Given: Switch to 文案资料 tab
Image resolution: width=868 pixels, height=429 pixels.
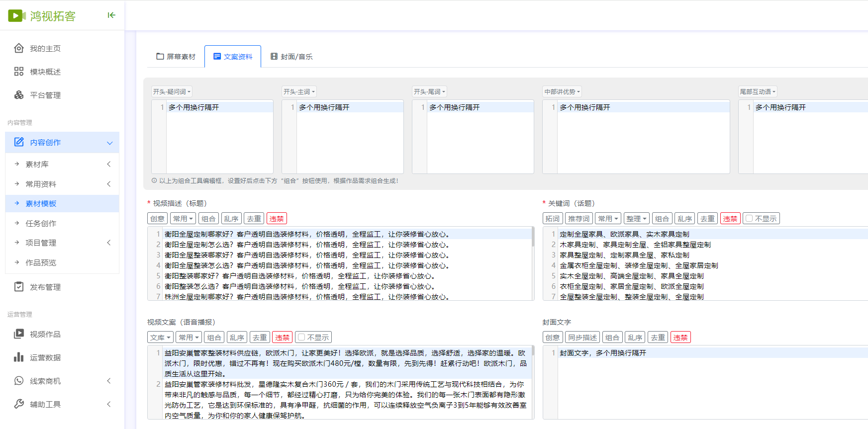Looking at the screenshot, I should pyautogui.click(x=233, y=57).
